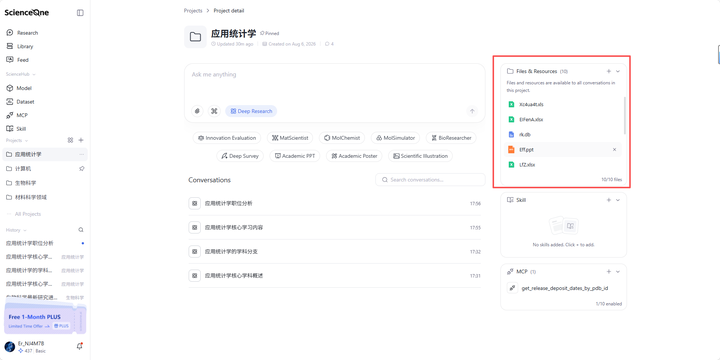Screen dimensions: 720x360
Task: Collapse the sidebar with the panel icon
Action: (x=80, y=13)
